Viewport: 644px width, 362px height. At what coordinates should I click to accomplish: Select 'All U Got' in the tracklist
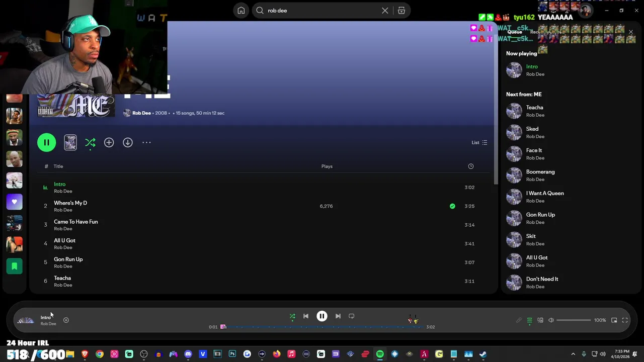[64, 240]
